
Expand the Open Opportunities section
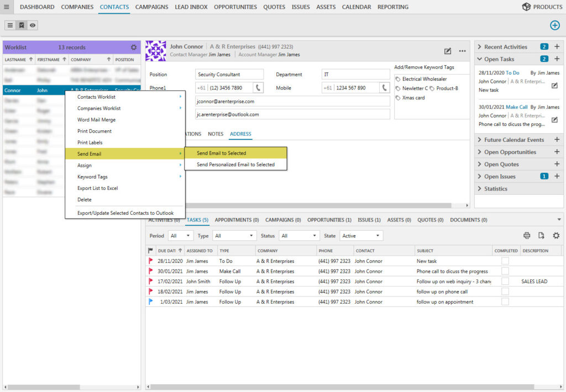tap(510, 152)
